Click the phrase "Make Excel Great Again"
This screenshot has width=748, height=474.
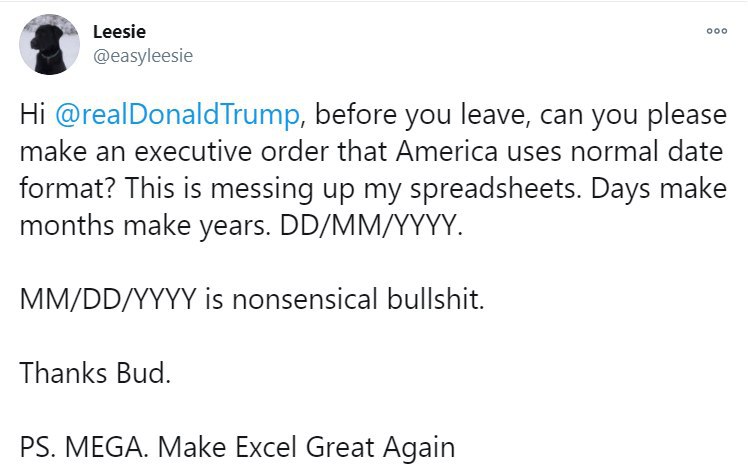[x=306, y=448]
